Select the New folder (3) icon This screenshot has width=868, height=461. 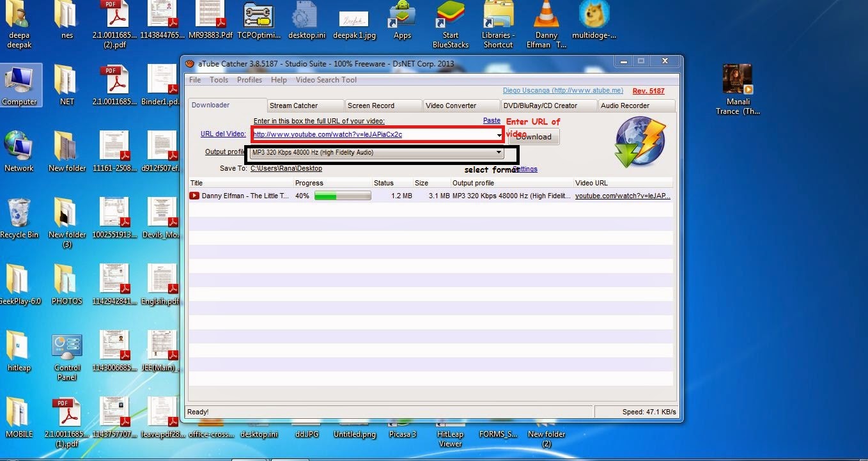[x=66, y=223]
